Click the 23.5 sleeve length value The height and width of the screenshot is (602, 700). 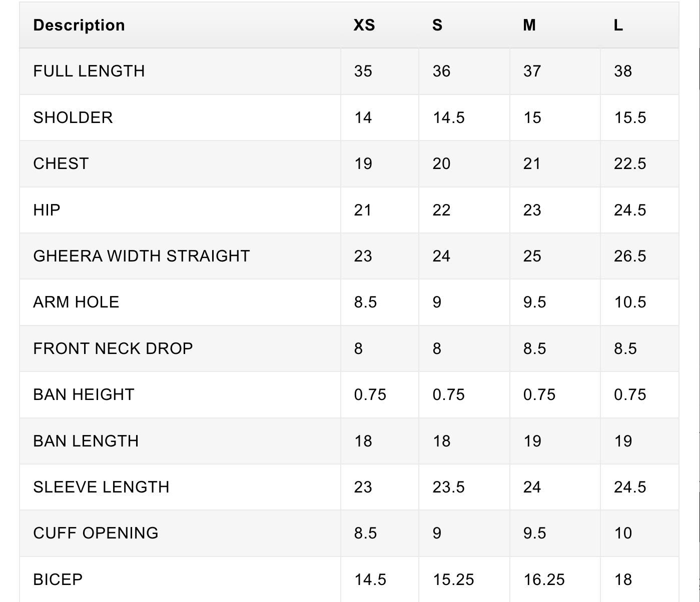449,487
